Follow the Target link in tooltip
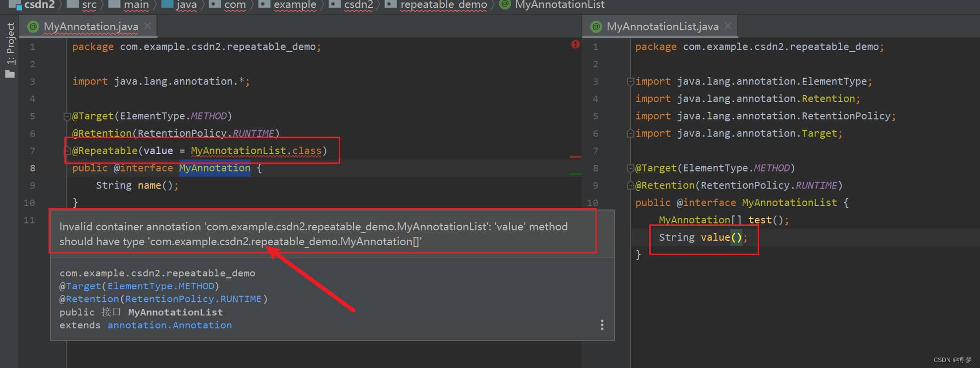 tap(83, 286)
